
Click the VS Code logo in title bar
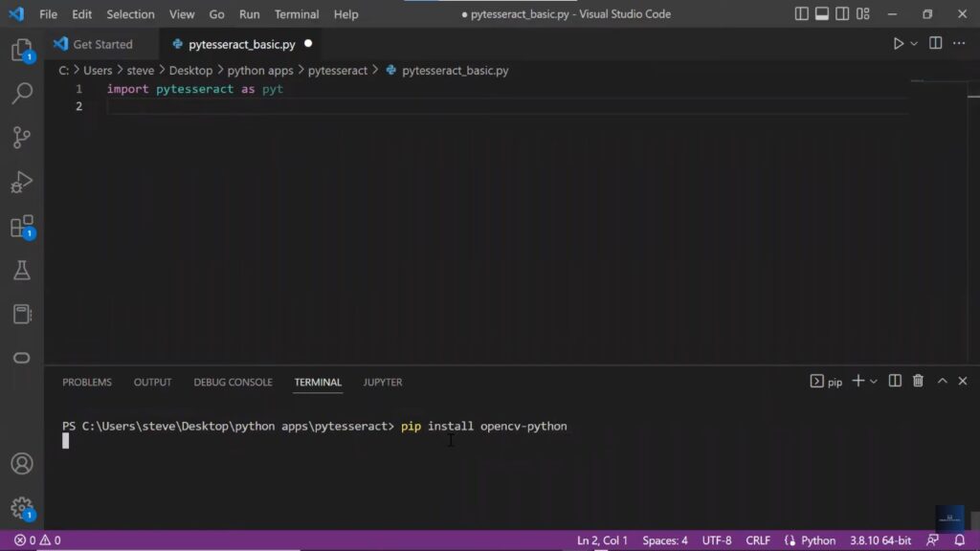(x=16, y=13)
